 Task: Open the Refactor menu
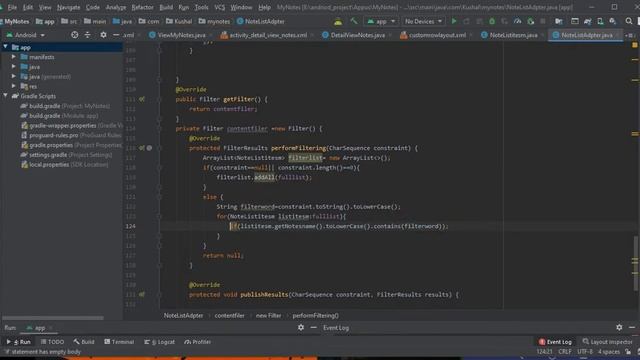tap(142, 7)
